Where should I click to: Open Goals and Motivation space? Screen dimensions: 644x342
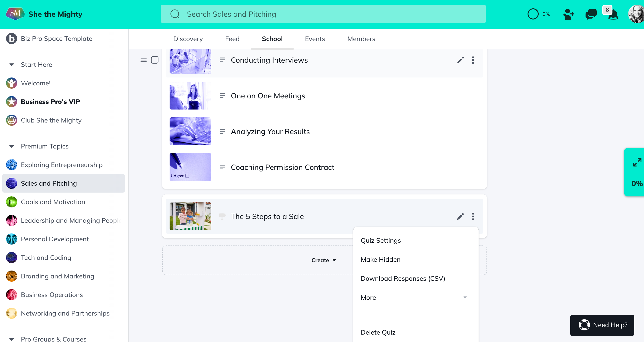point(53,202)
